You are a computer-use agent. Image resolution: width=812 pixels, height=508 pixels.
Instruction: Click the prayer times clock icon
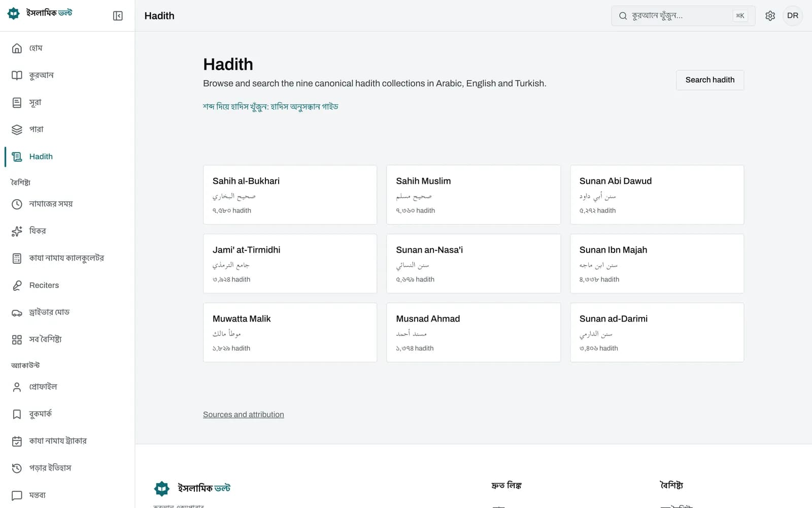[x=17, y=204]
